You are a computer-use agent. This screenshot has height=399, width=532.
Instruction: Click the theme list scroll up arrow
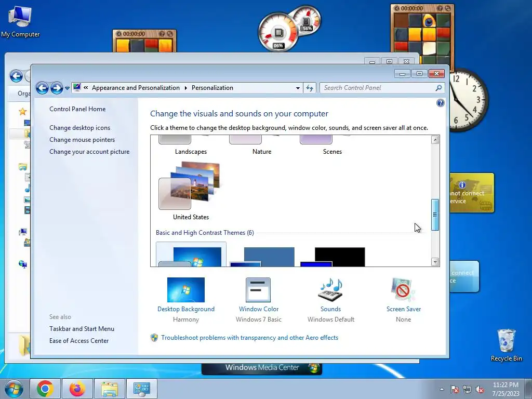click(x=435, y=139)
